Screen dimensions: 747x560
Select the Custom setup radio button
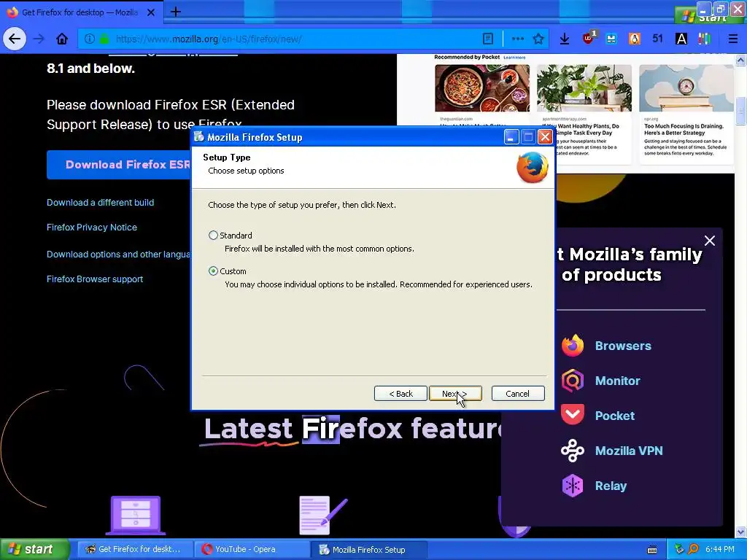(x=213, y=271)
